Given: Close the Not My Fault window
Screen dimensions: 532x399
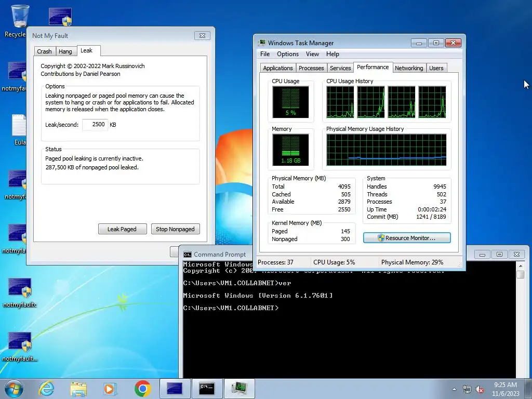Looking at the screenshot, I should pos(202,36).
